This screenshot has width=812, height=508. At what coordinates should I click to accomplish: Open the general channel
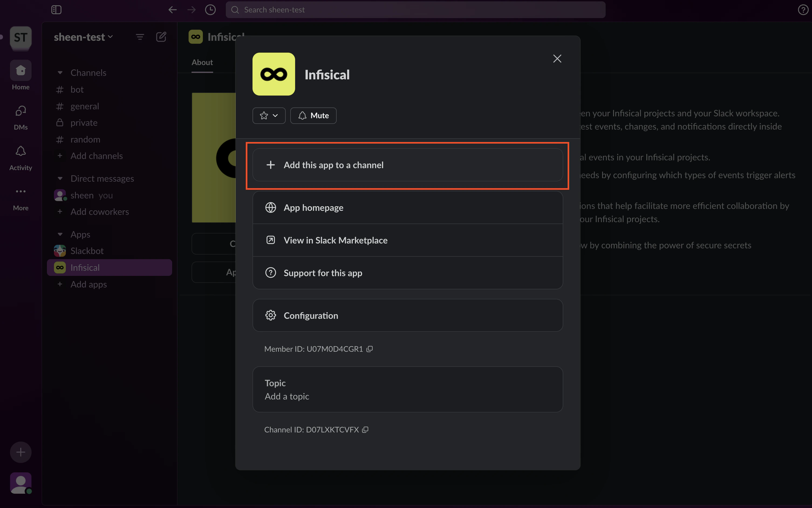(x=110, y=106)
